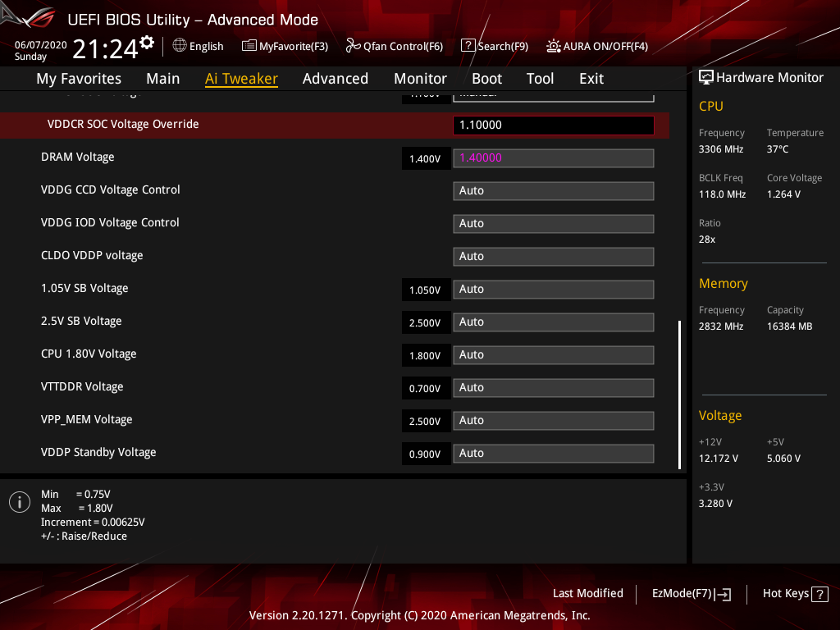Go to the Advanced tab
This screenshot has height=630, width=840.
336,79
